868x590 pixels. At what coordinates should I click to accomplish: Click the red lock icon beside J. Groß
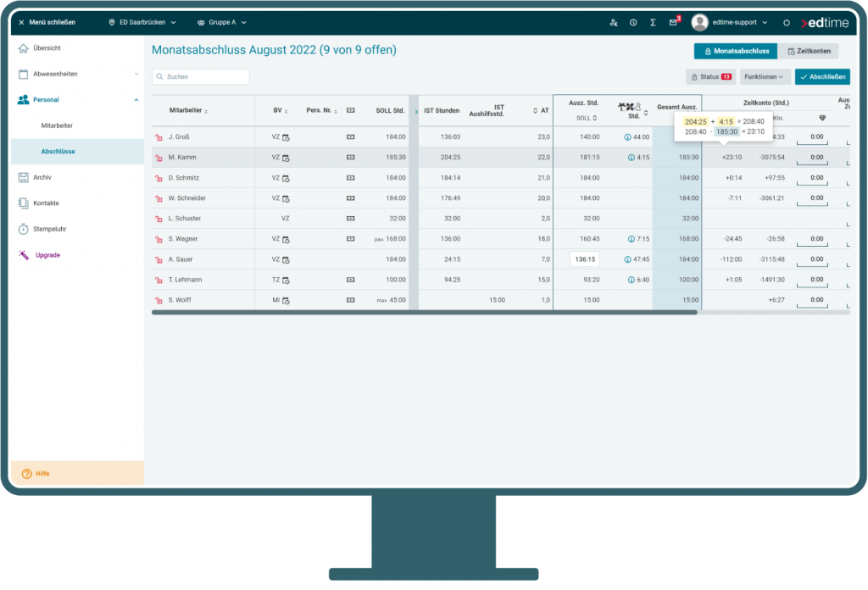coord(158,137)
